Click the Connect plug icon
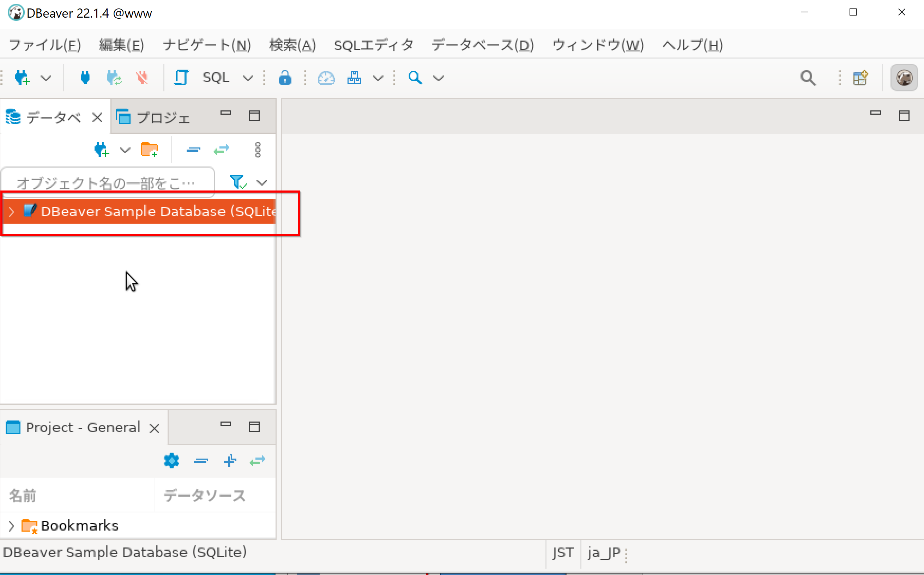Screen dimensions: 924x575 coord(85,78)
